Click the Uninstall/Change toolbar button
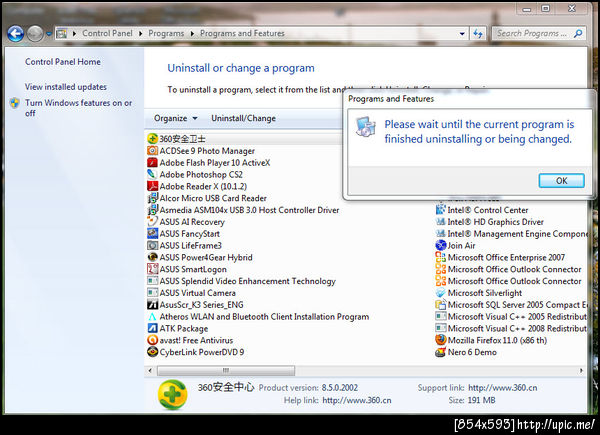Image resolution: width=600 pixels, height=435 pixels. point(243,118)
